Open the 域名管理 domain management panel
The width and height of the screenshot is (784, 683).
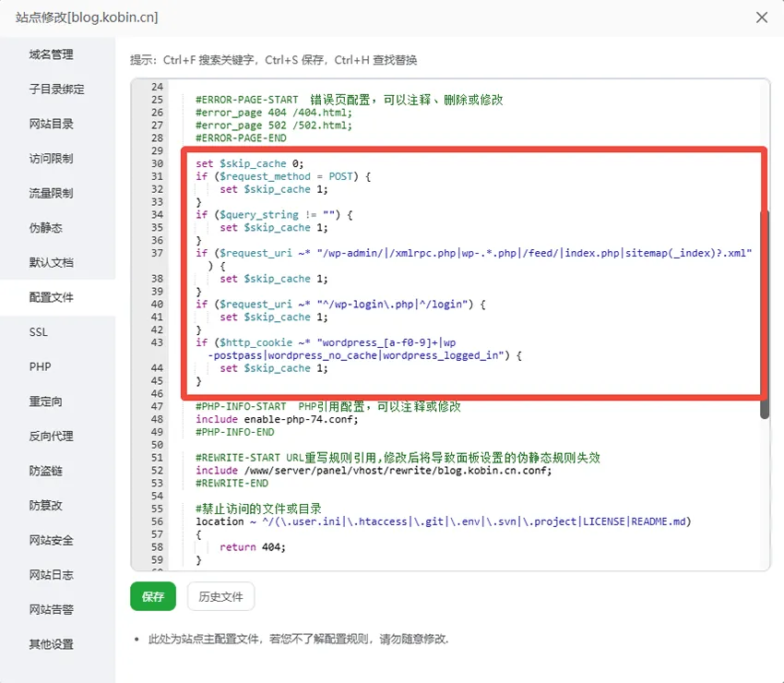(53, 54)
